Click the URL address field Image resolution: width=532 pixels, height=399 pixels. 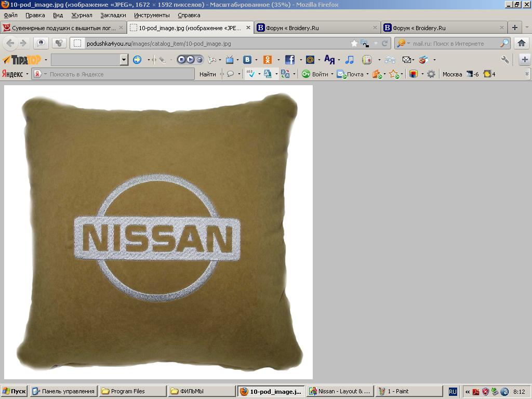pyautogui.click(x=217, y=44)
